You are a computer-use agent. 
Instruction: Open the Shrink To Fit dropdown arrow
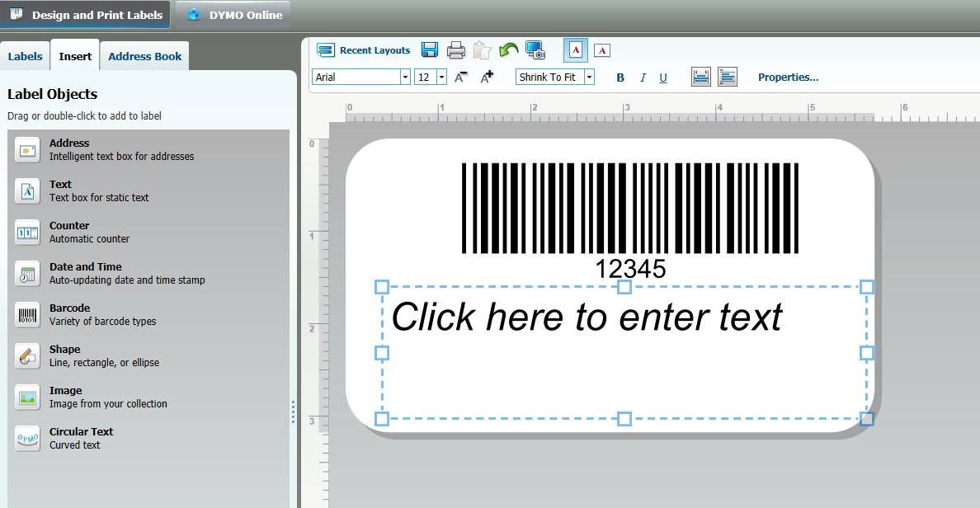[589, 77]
